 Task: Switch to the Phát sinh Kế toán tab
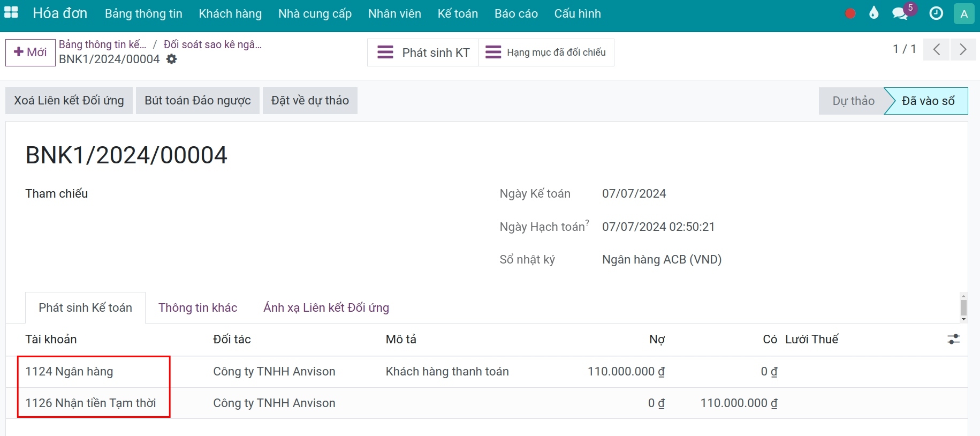85,307
